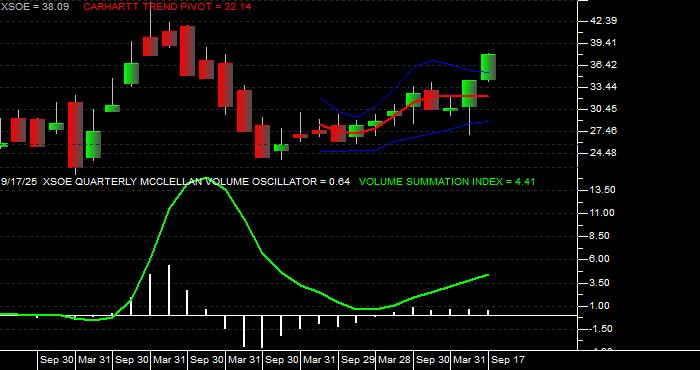Click the XSOE = 38.09 price readout
The image size is (700, 370).
(x=35, y=7)
